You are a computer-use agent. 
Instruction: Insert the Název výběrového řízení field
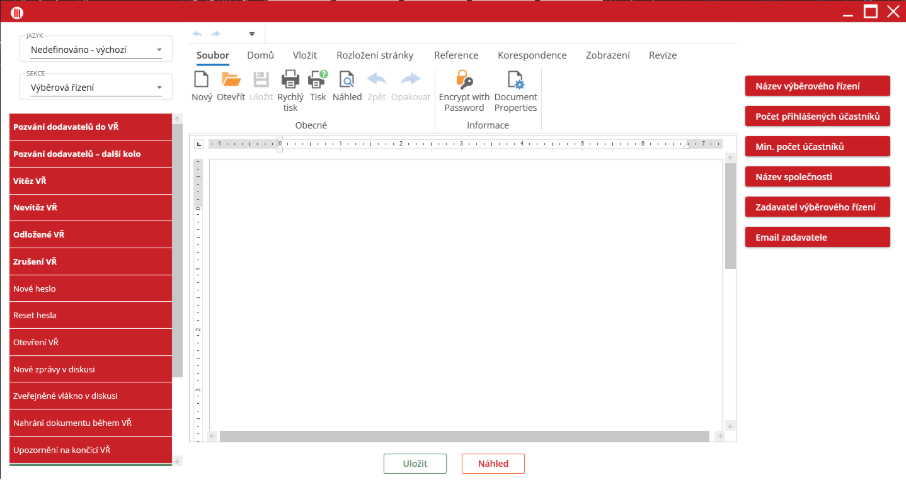point(817,86)
